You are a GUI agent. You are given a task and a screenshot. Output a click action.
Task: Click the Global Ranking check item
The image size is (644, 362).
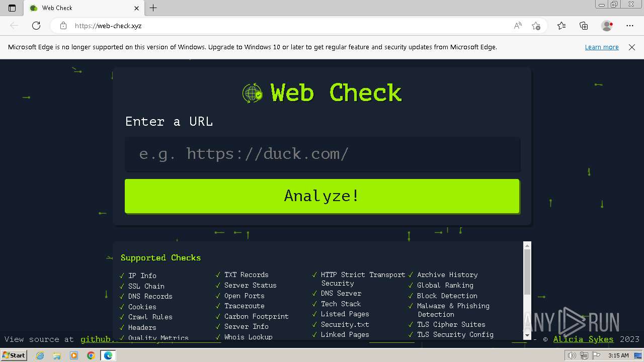[445, 285]
